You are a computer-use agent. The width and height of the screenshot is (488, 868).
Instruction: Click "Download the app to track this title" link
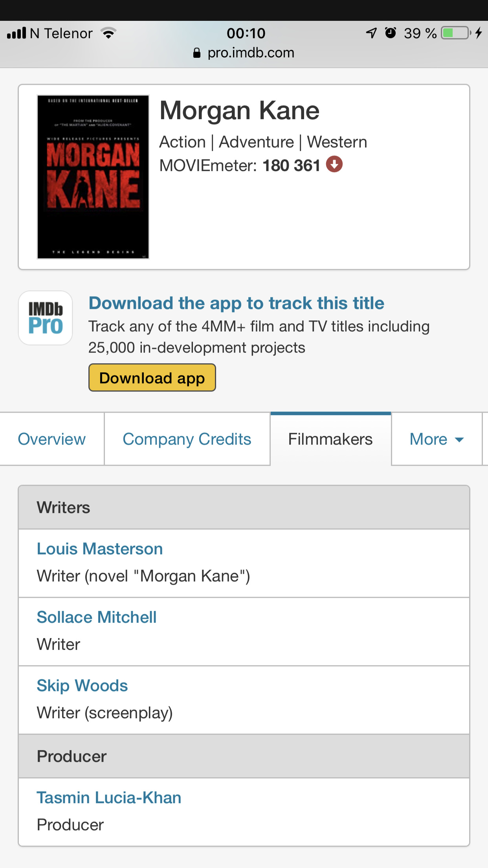pos(237,303)
